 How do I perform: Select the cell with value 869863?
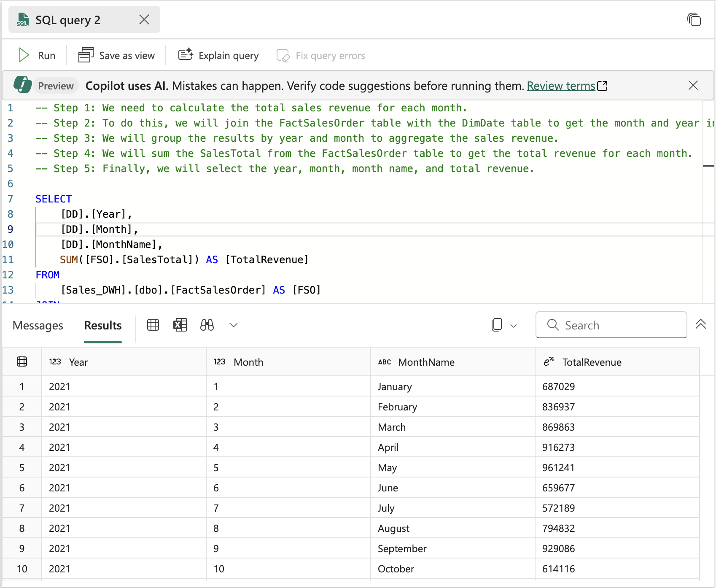617,427
